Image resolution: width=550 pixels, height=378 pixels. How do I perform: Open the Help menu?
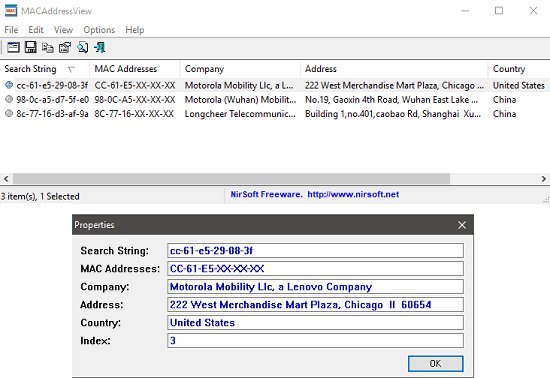(x=135, y=30)
